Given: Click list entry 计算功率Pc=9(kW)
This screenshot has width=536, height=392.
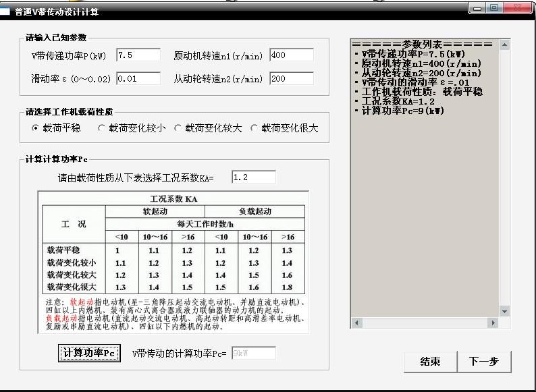Looking at the screenshot, I should click(x=399, y=111).
